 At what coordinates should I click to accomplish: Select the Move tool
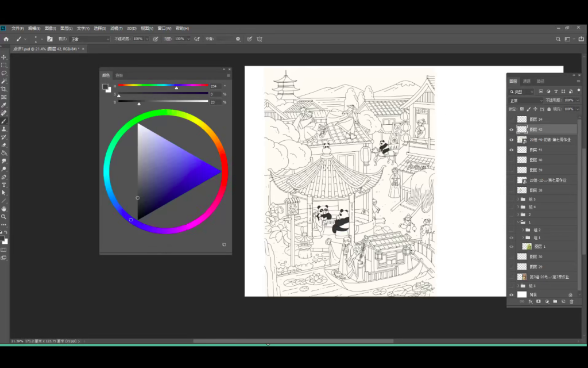click(4, 57)
